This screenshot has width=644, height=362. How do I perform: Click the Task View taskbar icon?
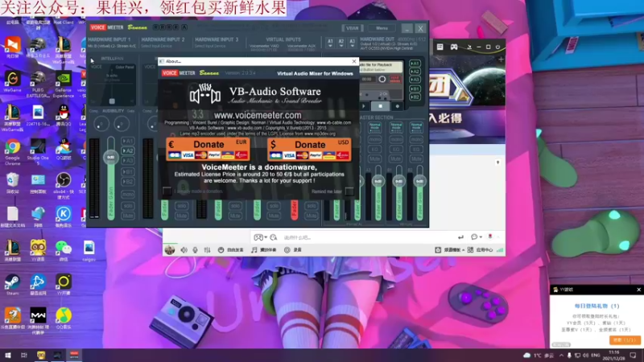click(24, 355)
